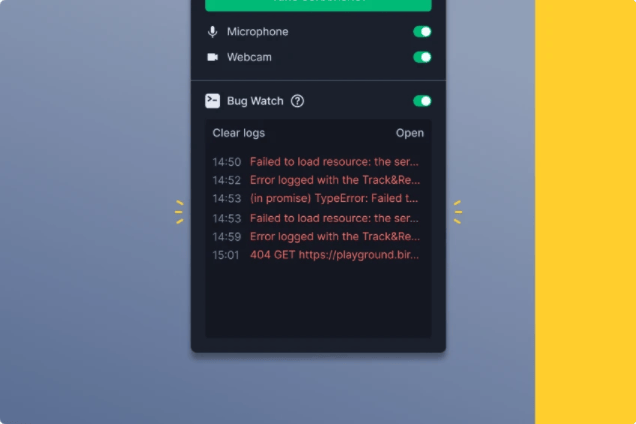Image resolution: width=636 pixels, height=424 pixels.
Task: Switch off the Bug Watch toggle
Action: [422, 101]
